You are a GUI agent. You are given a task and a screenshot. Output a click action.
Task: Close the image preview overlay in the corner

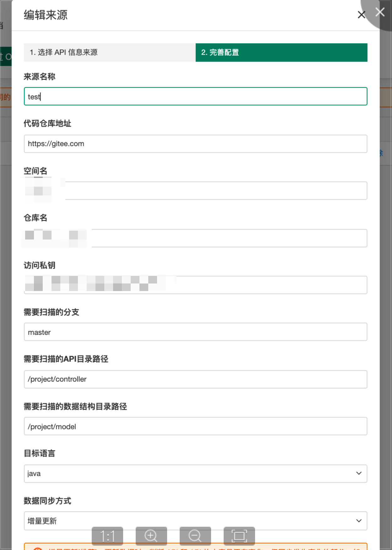point(380,12)
